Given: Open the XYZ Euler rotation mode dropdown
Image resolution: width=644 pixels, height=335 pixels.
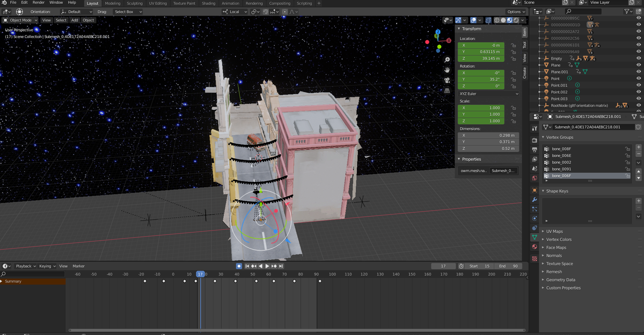Looking at the screenshot, I should tap(489, 93).
